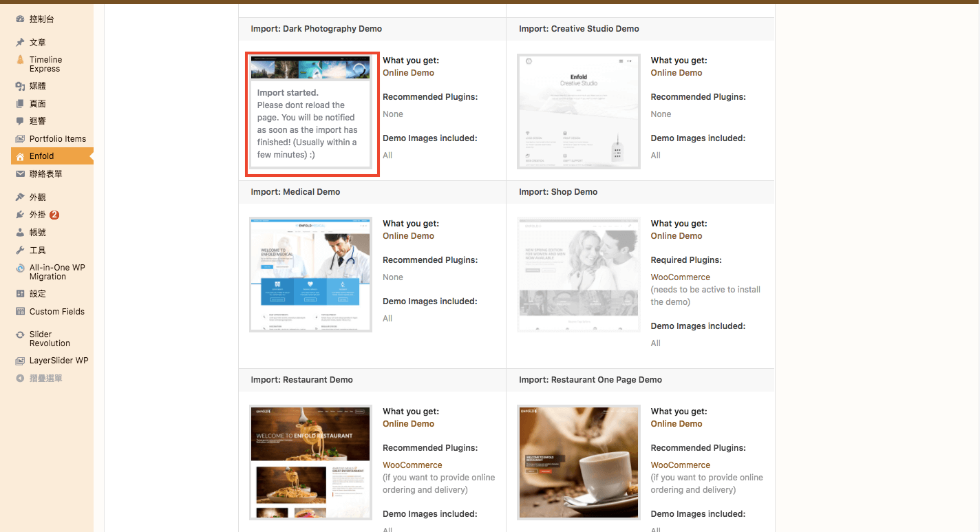Click the All-in-One WP Migration icon
Screen dimensions: 980x532
click(x=20, y=268)
